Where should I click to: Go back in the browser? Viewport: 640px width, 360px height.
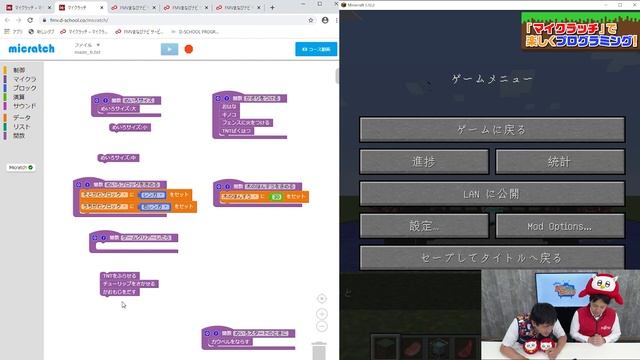(x=7, y=20)
